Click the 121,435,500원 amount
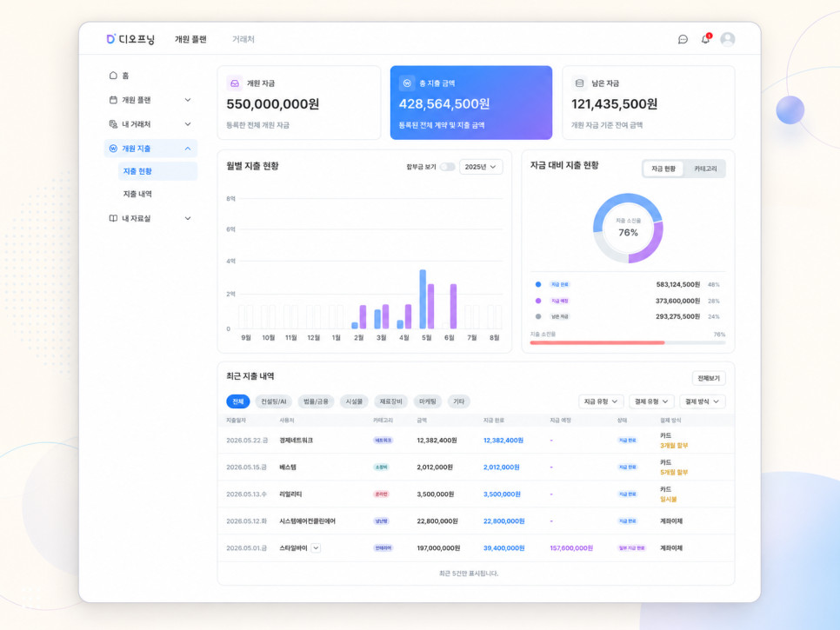The image size is (840, 630). tap(615, 103)
